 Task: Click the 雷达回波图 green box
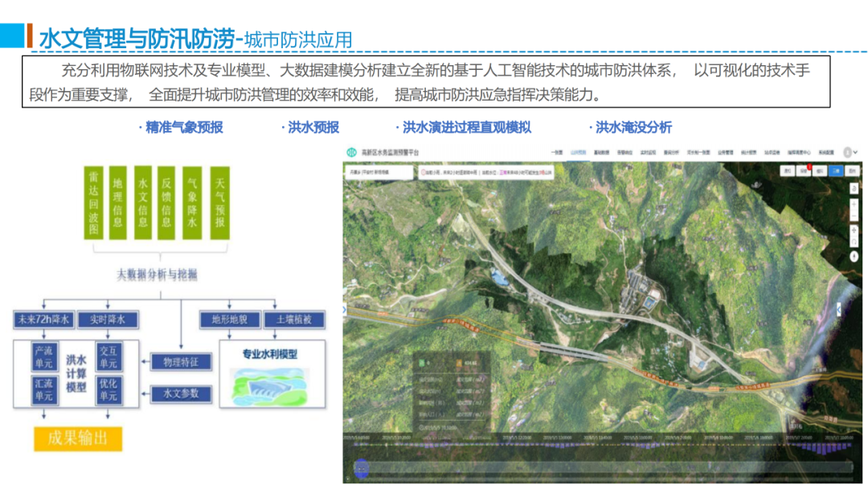(x=93, y=203)
